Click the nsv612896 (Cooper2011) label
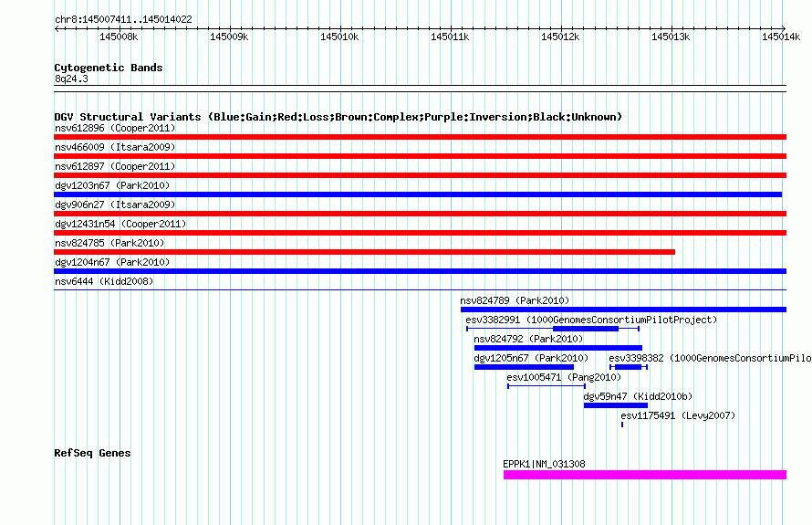Viewport: 812px width, 525px height. (x=115, y=128)
